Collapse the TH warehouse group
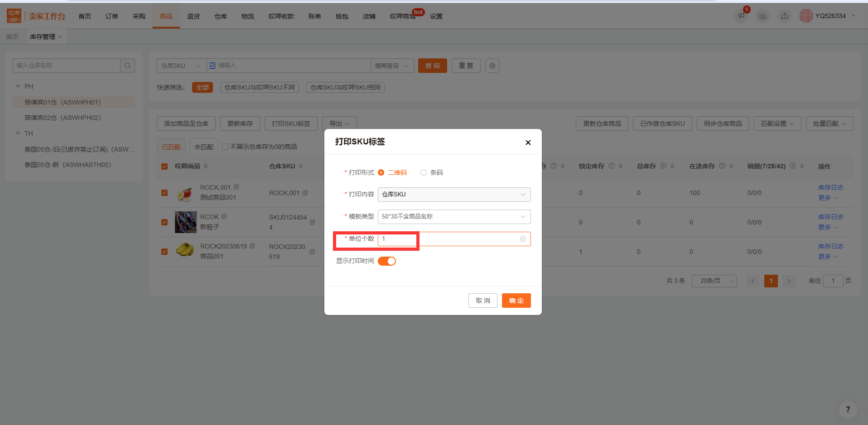 click(18, 134)
